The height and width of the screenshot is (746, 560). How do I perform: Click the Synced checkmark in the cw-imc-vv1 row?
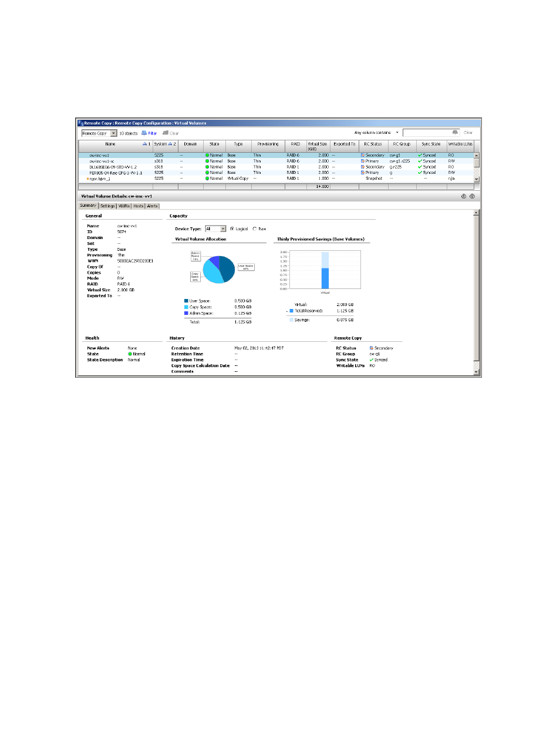(x=420, y=155)
